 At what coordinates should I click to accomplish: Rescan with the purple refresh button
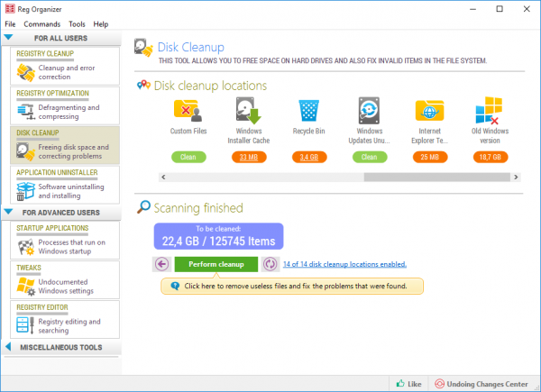[270, 264]
